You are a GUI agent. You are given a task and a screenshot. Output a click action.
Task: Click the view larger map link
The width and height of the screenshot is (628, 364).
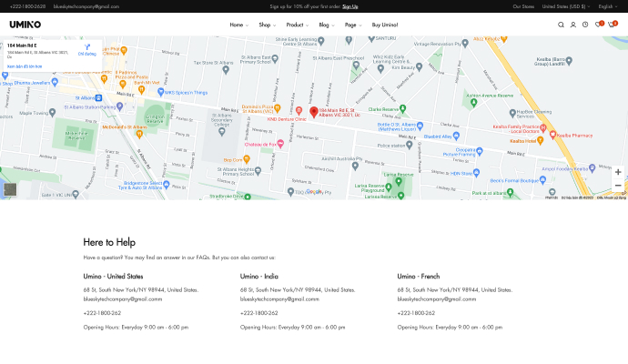[x=25, y=66]
